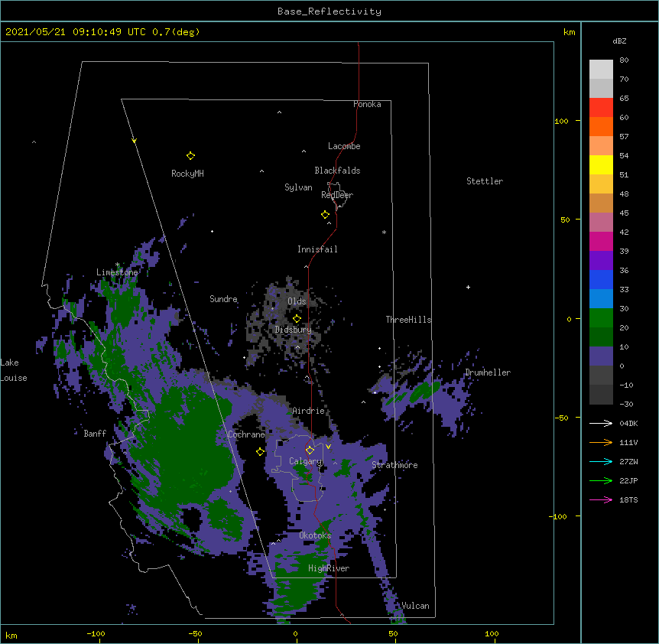Image resolution: width=659 pixels, height=644 pixels.
Task: Click the Limestone label
Action: (117, 272)
